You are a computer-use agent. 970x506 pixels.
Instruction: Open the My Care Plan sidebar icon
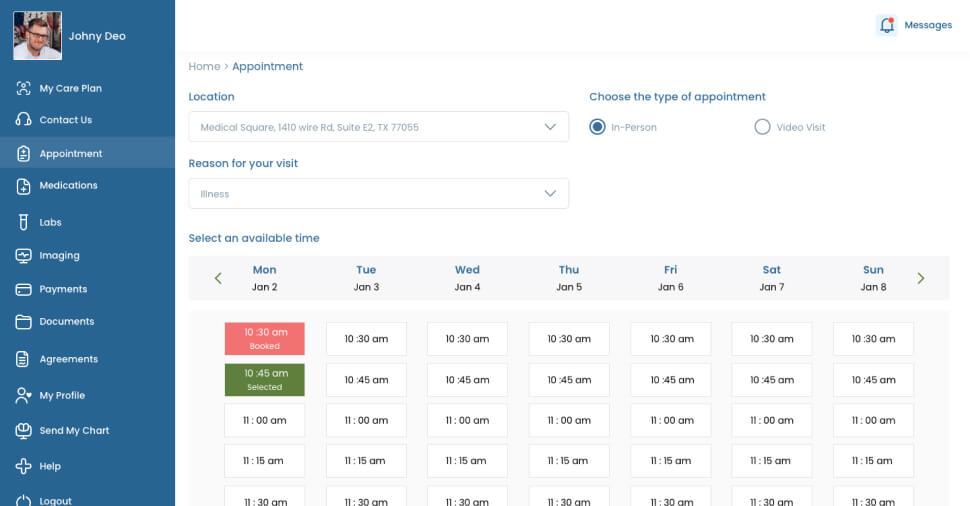coord(23,88)
